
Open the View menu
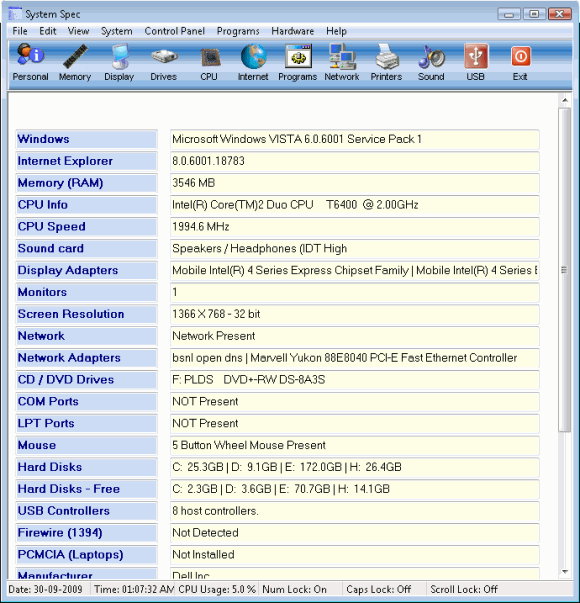(x=78, y=31)
